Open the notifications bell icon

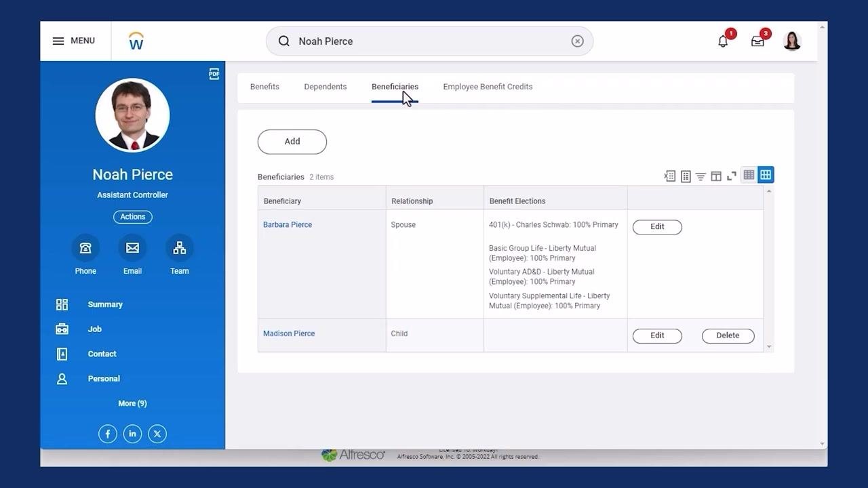[723, 41]
